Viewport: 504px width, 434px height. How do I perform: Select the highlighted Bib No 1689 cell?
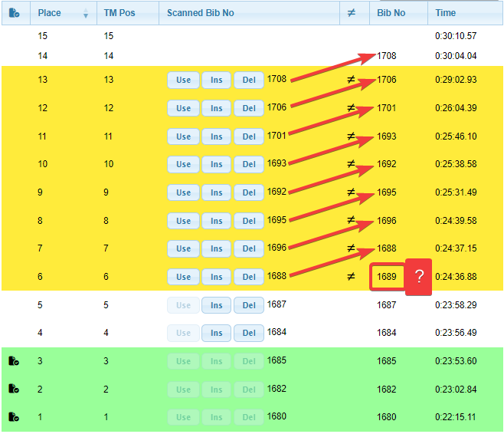[x=387, y=277]
